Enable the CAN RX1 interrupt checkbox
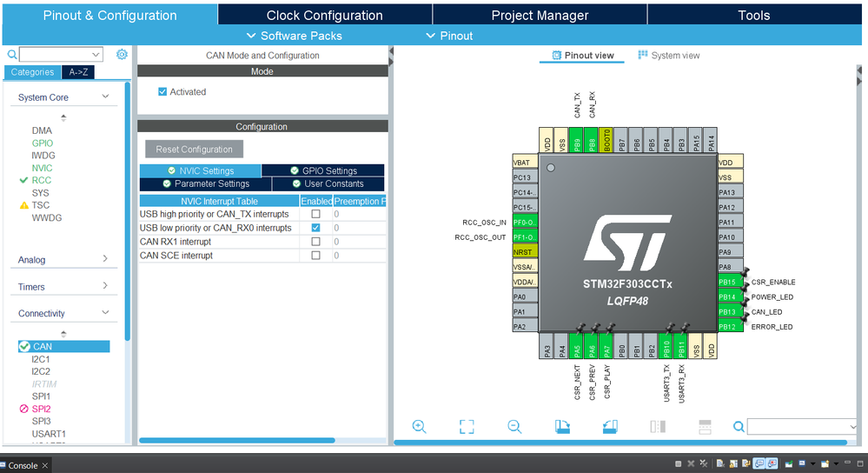The width and height of the screenshot is (868, 473). (315, 242)
